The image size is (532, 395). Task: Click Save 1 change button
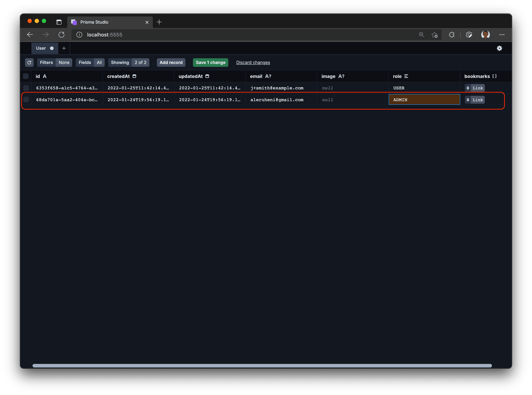(x=210, y=62)
